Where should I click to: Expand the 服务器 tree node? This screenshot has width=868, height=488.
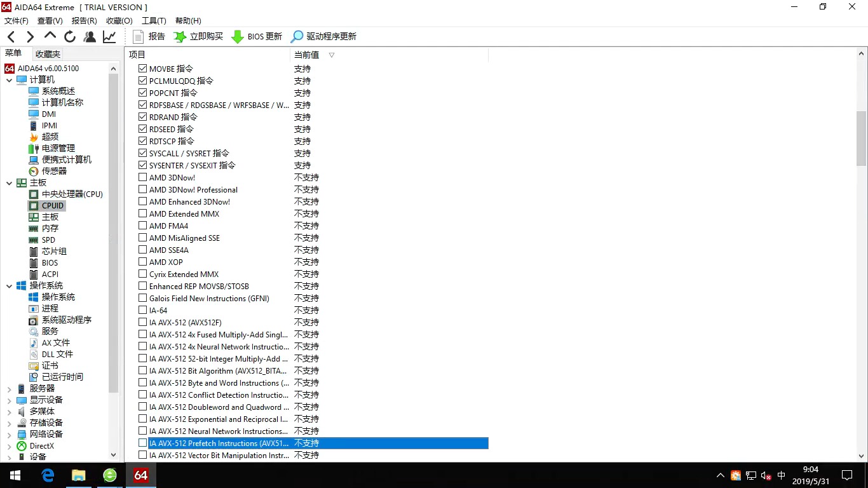coord(9,389)
